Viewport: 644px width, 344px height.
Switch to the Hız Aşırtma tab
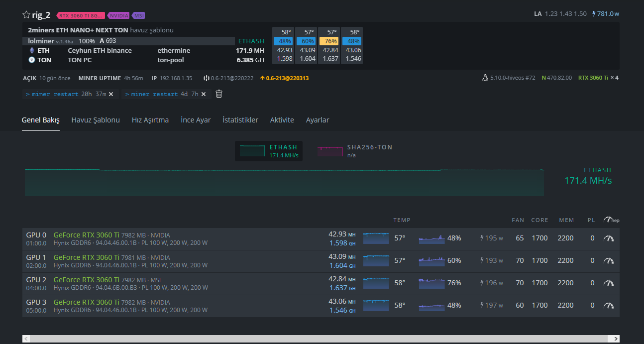pyautogui.click(x=150, y=120)
